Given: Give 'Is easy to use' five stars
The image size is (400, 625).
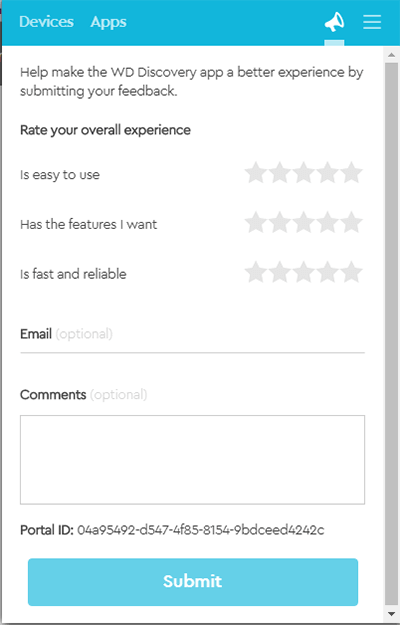Looking at the screenshot, I should 352,173.
